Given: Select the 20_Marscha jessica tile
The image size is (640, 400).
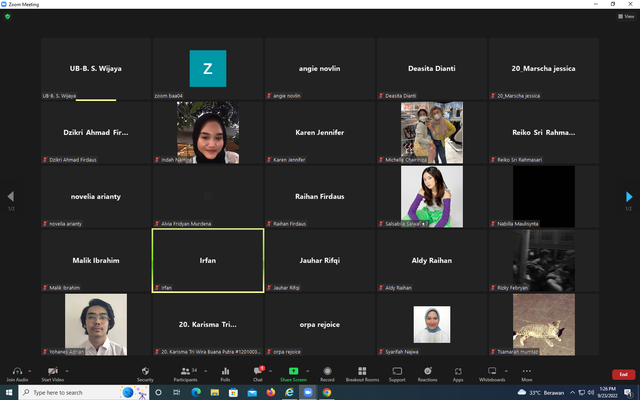Looking at the screenshot, I should click(544, 69).
